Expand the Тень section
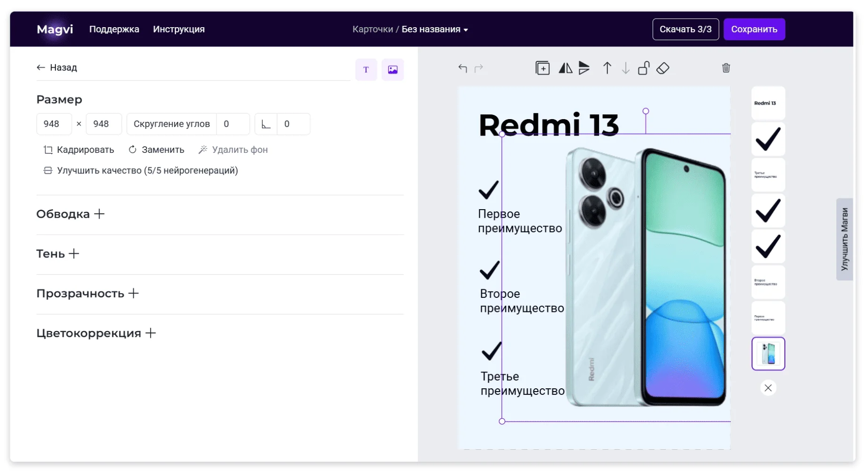The width and height of the screenshot is (868, 476). [x=58, y=254]
